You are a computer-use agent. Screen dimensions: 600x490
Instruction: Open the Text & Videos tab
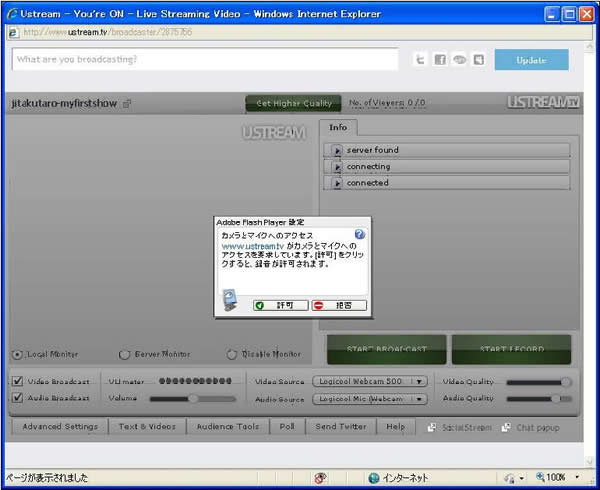[x=147, y=427]
